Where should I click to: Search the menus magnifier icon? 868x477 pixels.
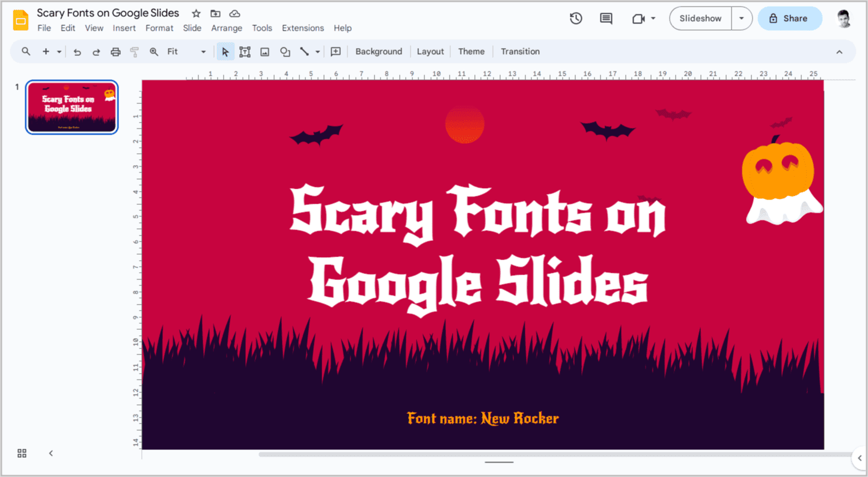point(26,52)
